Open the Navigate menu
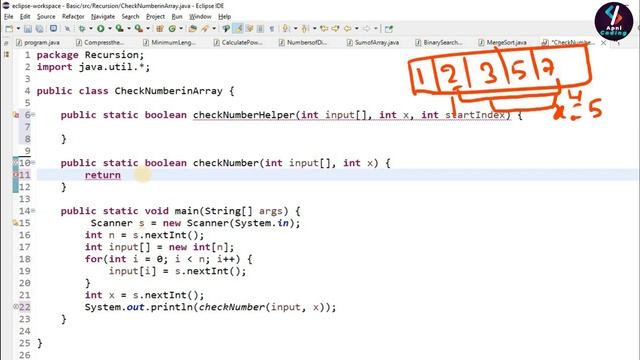The height and width of the screenshot is (360, 640). point(103,17)
